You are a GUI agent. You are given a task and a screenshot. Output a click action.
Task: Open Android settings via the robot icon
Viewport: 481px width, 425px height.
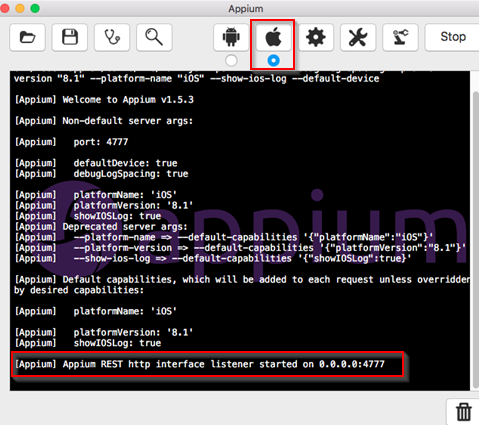click(231, 37)
